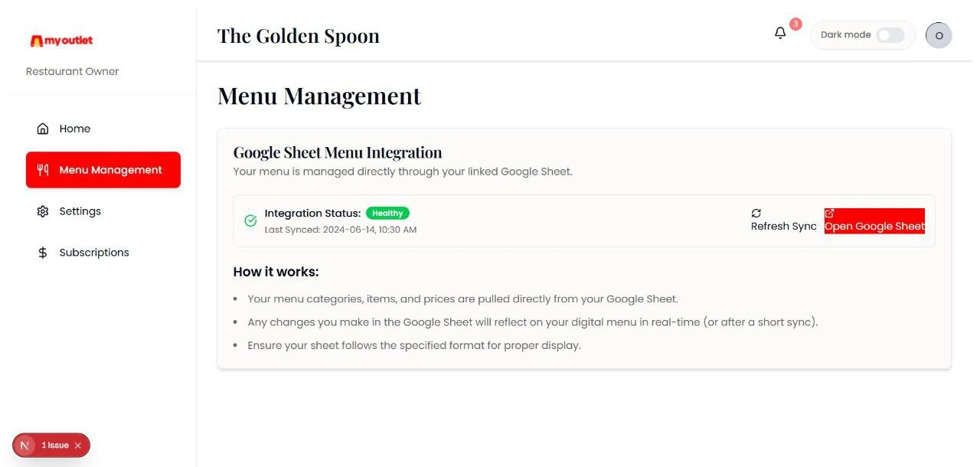Viewport: 980px width, 467px height.
Task: Open the user avatar "O" profile
Action: coord(939,35)
